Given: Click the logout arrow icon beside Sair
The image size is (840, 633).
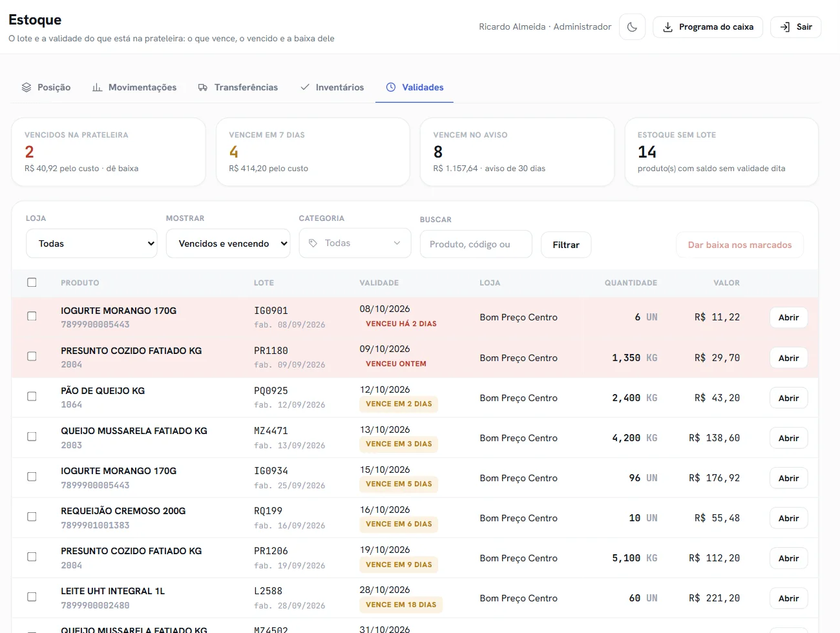Looking at the screenshot, I should pyautogui.click(x=785, y=27).
